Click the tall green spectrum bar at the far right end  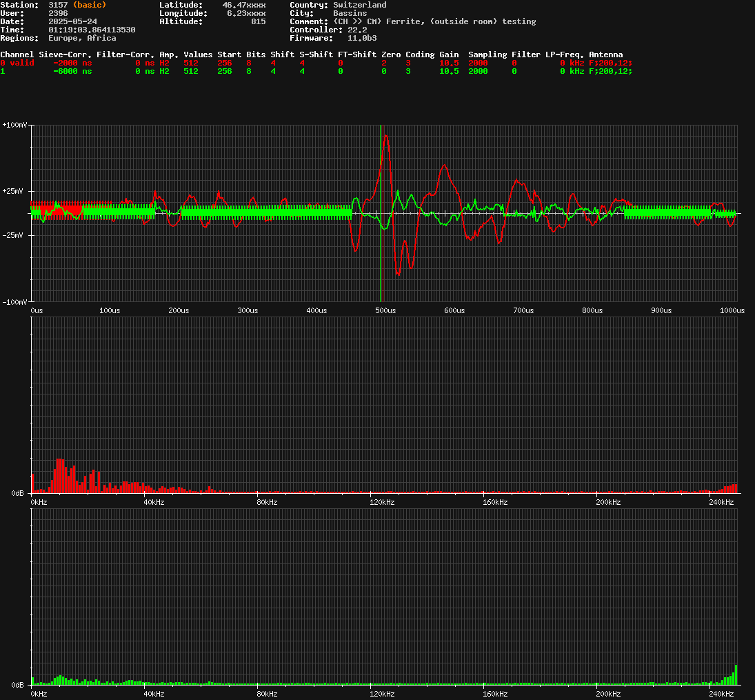click(x=736, y=675)
